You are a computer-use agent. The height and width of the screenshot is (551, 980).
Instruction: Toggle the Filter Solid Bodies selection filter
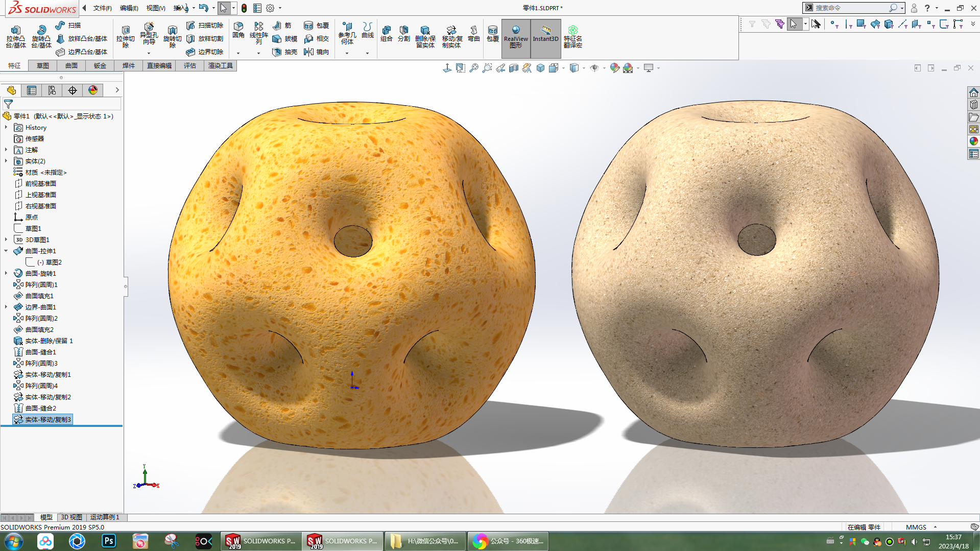click(889, 24)
